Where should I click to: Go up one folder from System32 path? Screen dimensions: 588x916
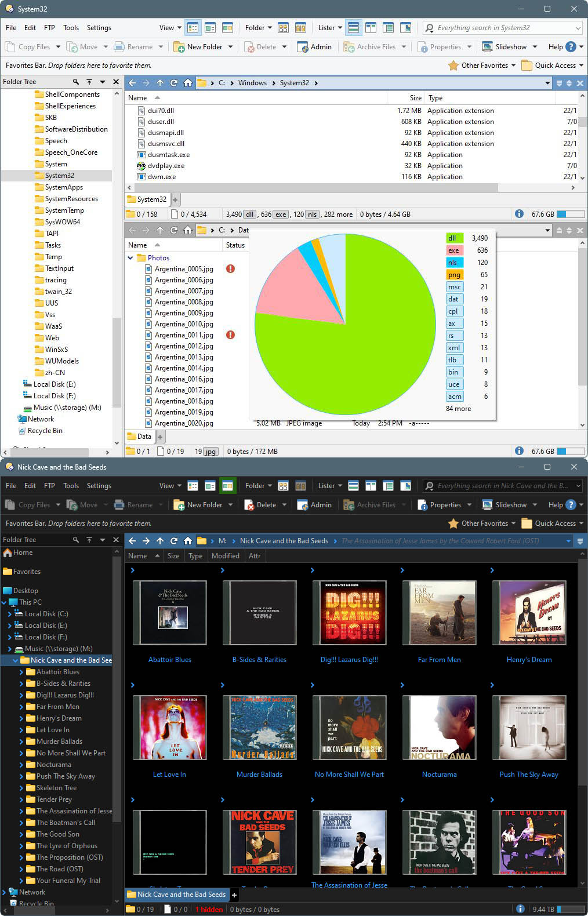point(160,83)
